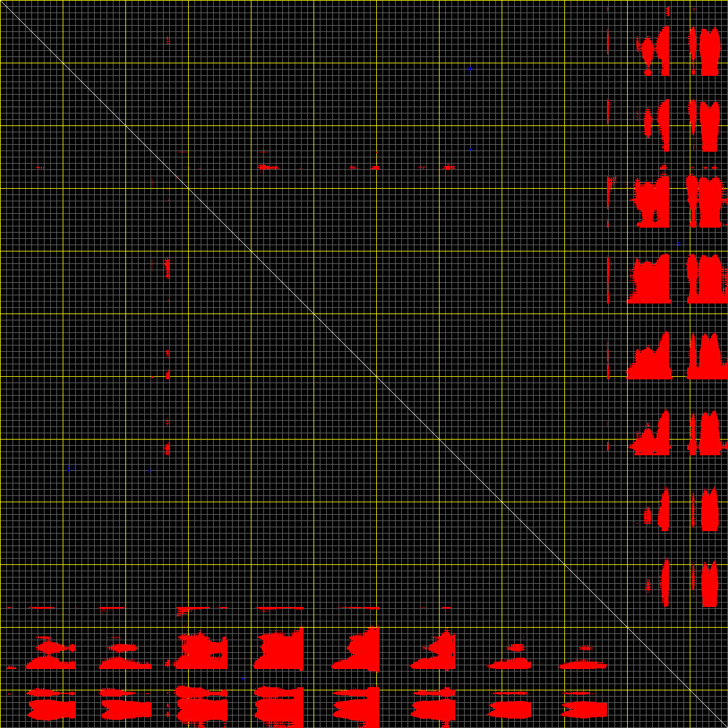Click the bottom-left corner's large lower red blob
This screenshot has width=728, height=728.
click(51, 709)
